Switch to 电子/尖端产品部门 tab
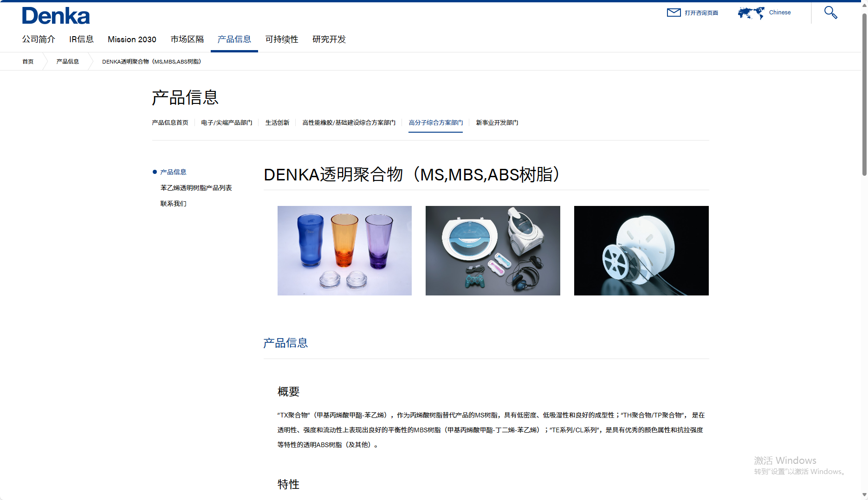This screenshot has width=868, height=500. [227, 123]
